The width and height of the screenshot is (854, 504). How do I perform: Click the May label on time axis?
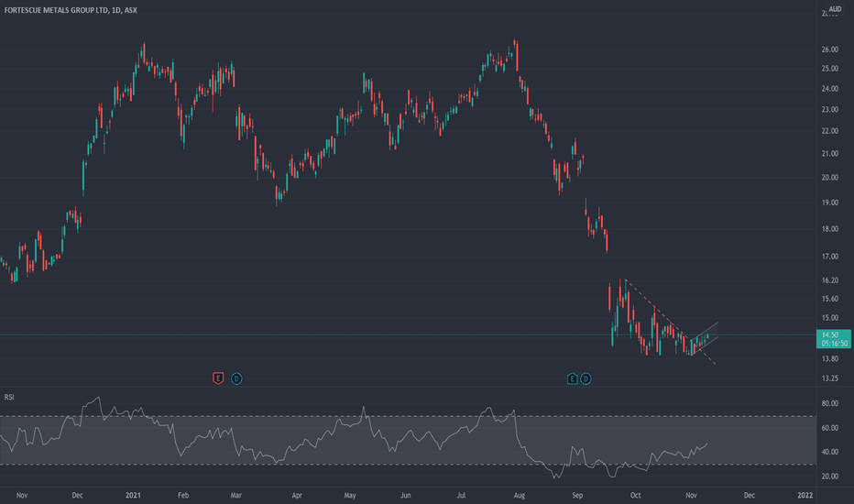click(x=350, y=495)
